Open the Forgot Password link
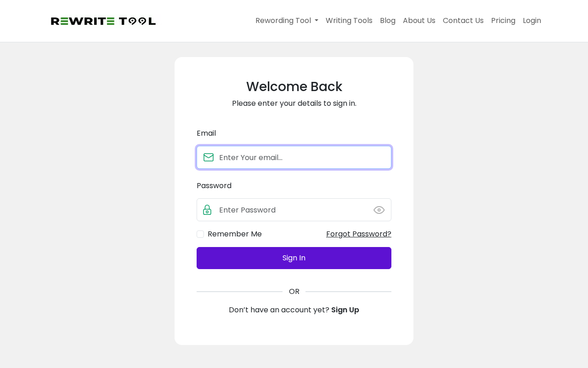The image size is (588, 368). tap(359, 234)
